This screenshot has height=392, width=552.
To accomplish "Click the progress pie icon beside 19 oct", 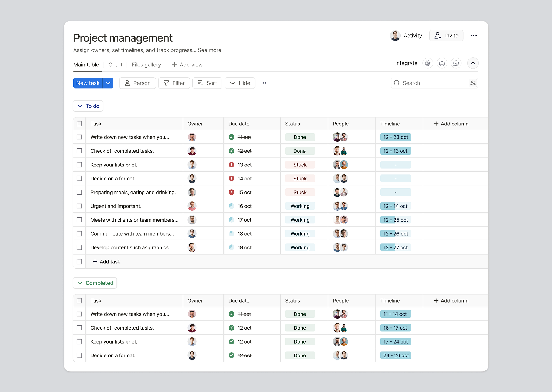I will [x=232, y=247].
